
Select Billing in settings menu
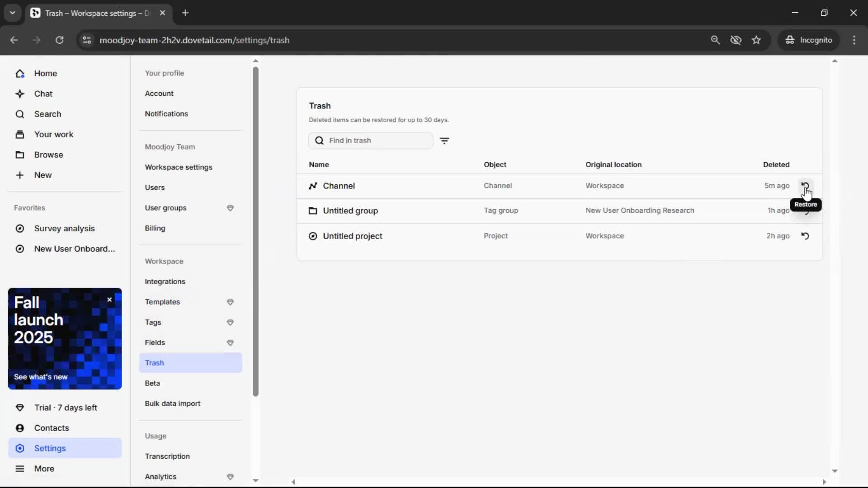click(x=155, y=228)
